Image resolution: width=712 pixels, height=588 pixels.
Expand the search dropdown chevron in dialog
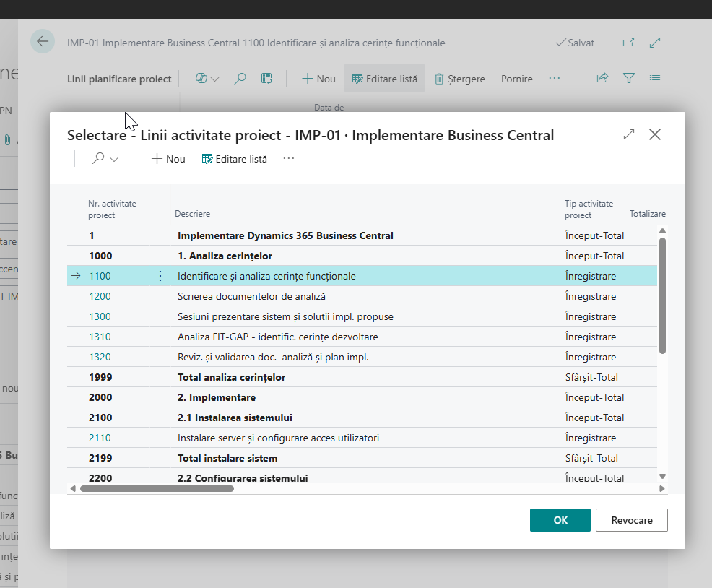[x=114, y=159]
